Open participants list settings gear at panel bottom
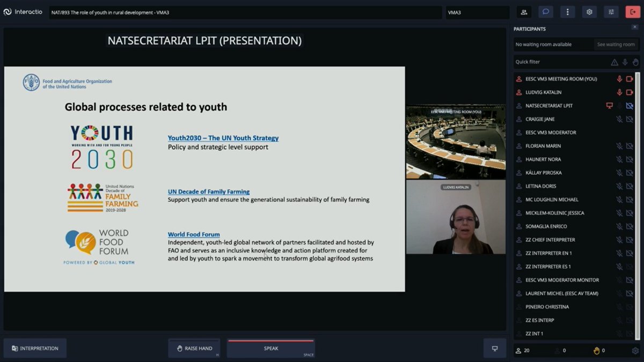The height and width of the screenshot is (362, 644). (635, 351)
